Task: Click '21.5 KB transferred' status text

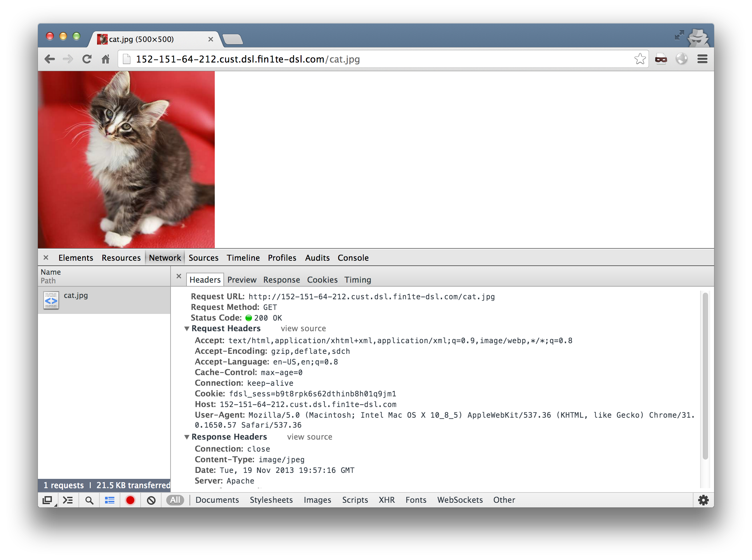Action: [x=133, y=486]
